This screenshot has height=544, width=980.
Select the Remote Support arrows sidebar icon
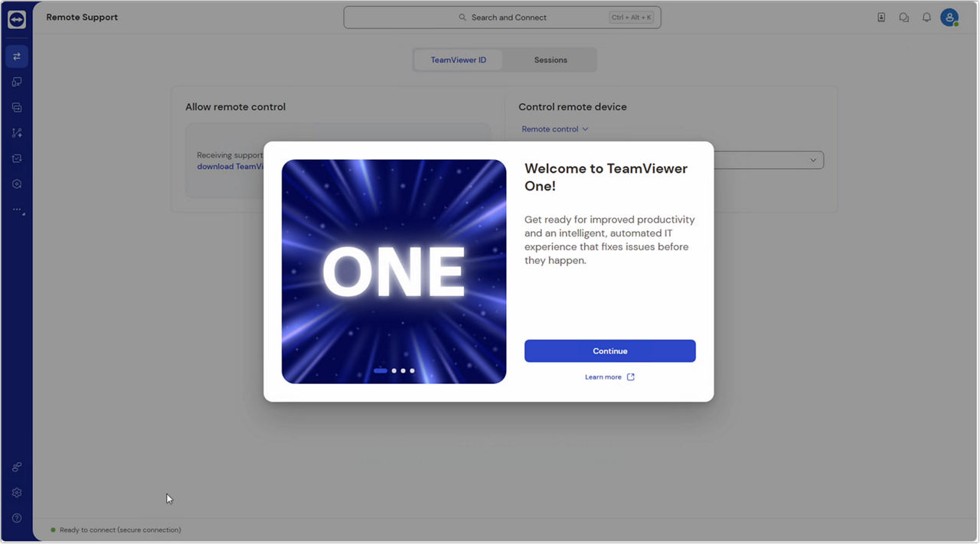(17, 57)
